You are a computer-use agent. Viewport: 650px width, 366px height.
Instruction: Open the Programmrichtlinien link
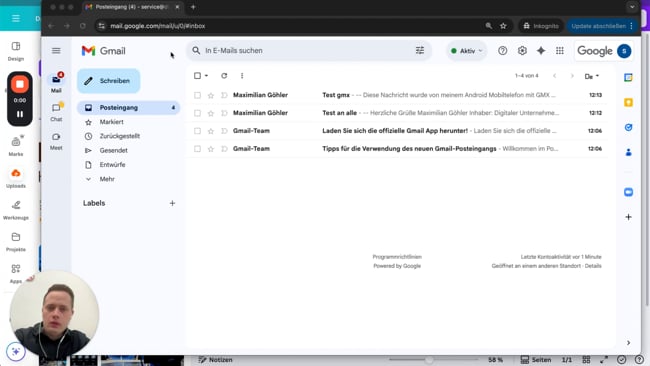click(397, 257)
